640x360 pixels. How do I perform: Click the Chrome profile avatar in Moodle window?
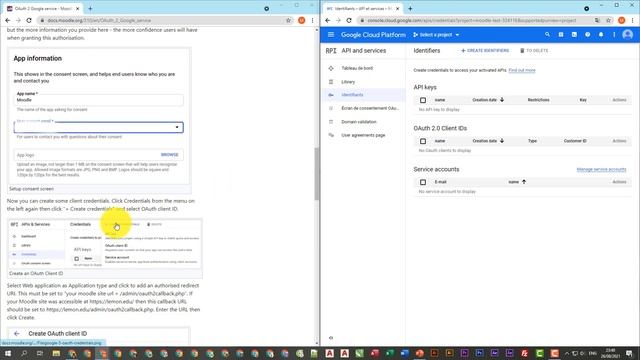(302, 20)
